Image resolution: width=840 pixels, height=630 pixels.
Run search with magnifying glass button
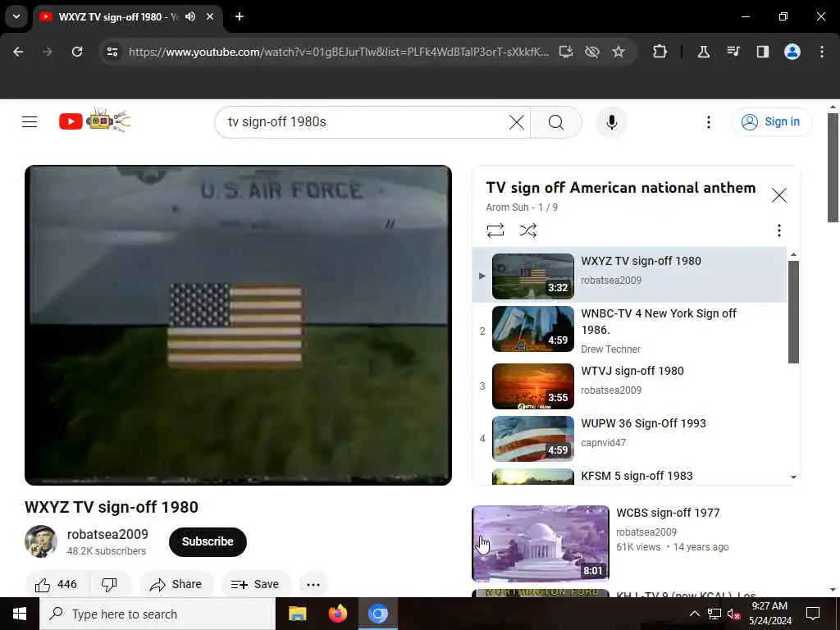(x=556, y=122)
